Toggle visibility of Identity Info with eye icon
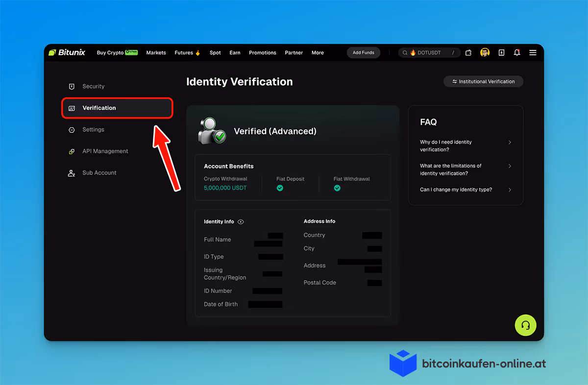Image resolution: width=588 pixels, height=385 pixels. 241,221
